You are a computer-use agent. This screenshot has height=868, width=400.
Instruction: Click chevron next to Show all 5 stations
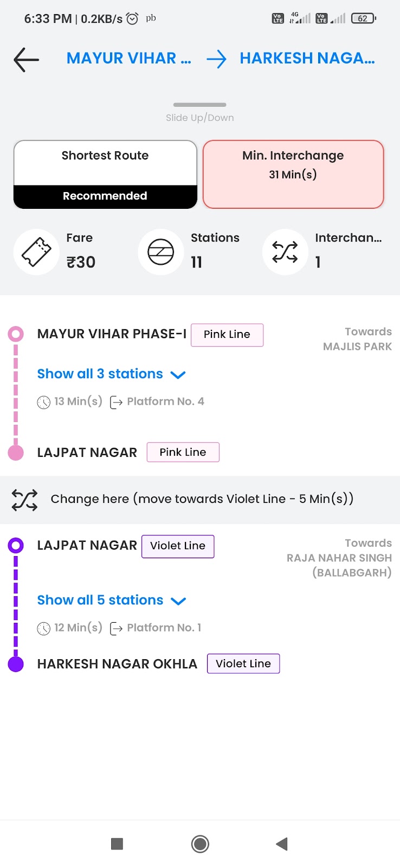tap(178, 601)
